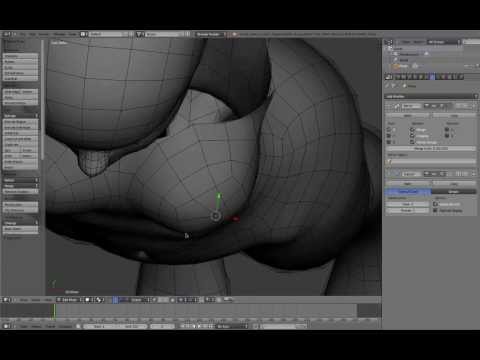
Task: Select the highlighted Modifiers properties tab
Action: 432,77
